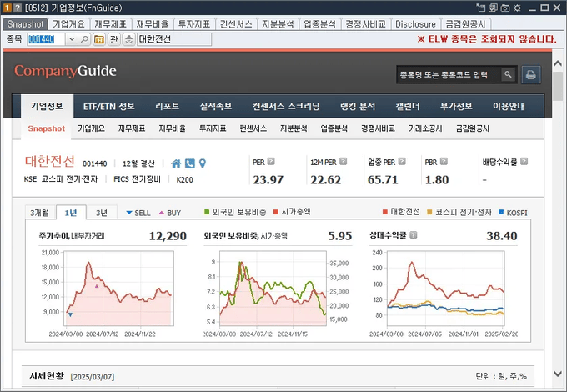Viewport: 567px width, 392px height.
Task: Click the title bar help question icon
Action: click(17, 8)
